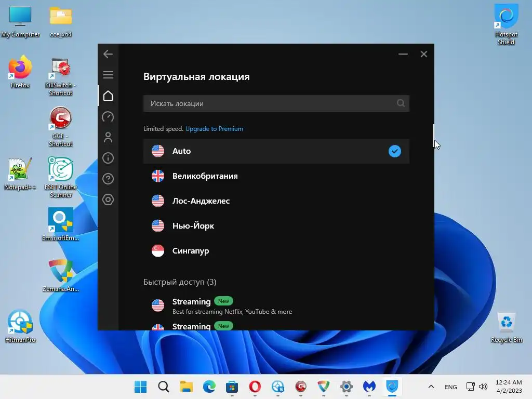
Task: Select the Notepad++ desktop icon
Action: (20, 174)
